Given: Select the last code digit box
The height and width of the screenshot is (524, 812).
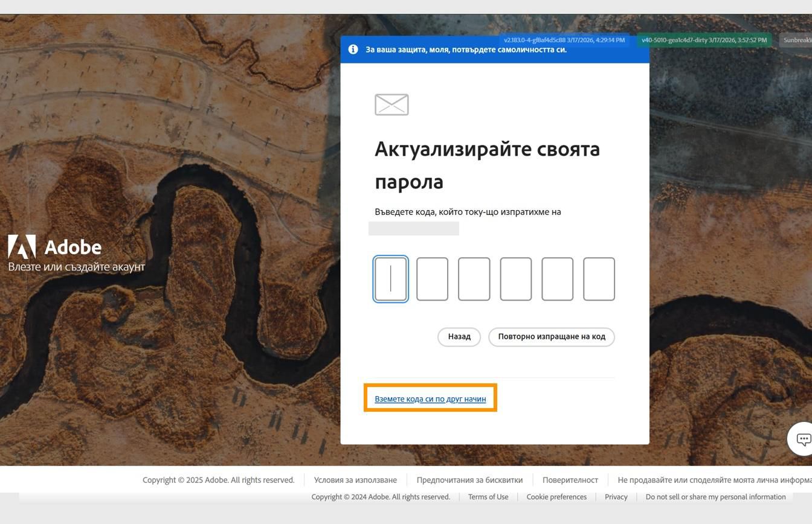Looking at the screenshot, I should (599, 278).
